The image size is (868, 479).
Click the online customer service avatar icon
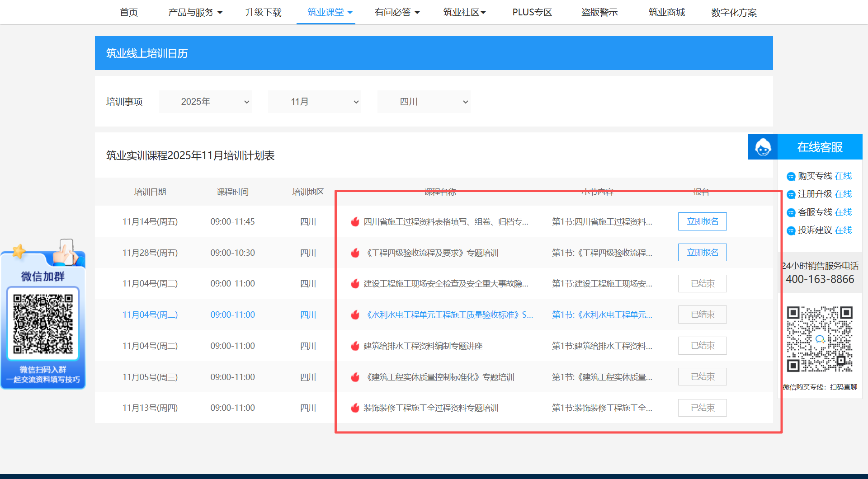[x=763, y=147]
